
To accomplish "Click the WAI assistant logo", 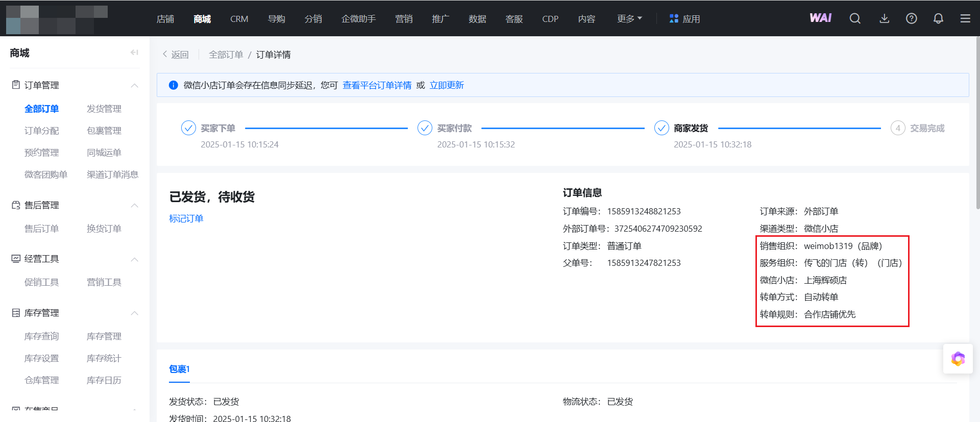I will point(820,18).
